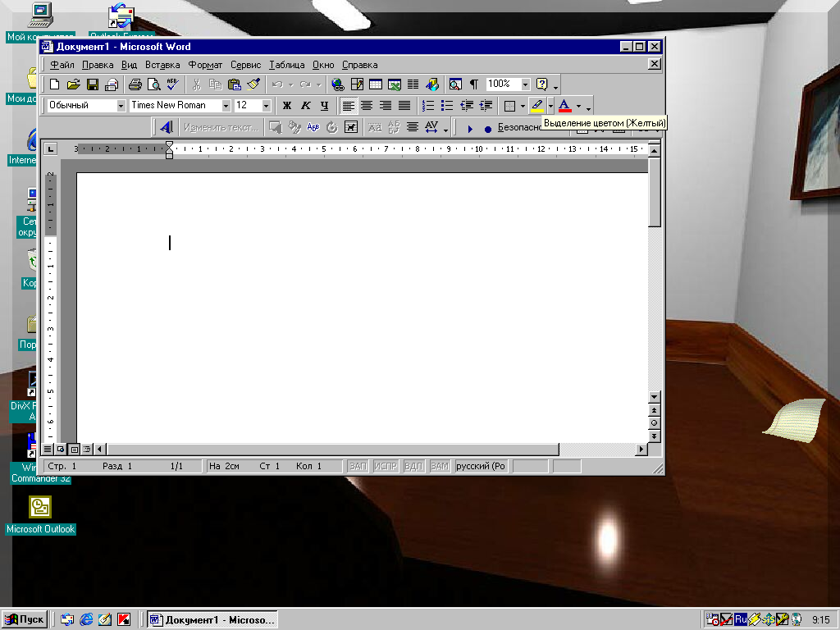Viewport: 840px width, 630px height.
Task: Open the Файл menu
Action: 62,65
